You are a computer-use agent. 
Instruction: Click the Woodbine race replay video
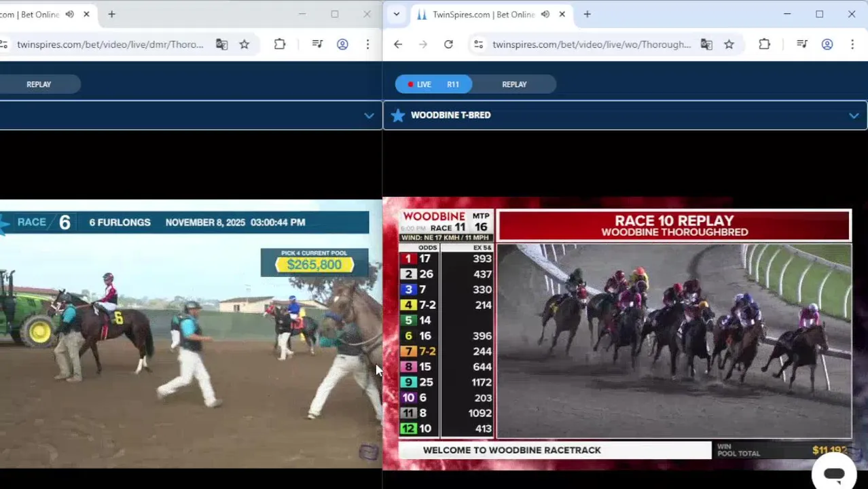[674, 341]
